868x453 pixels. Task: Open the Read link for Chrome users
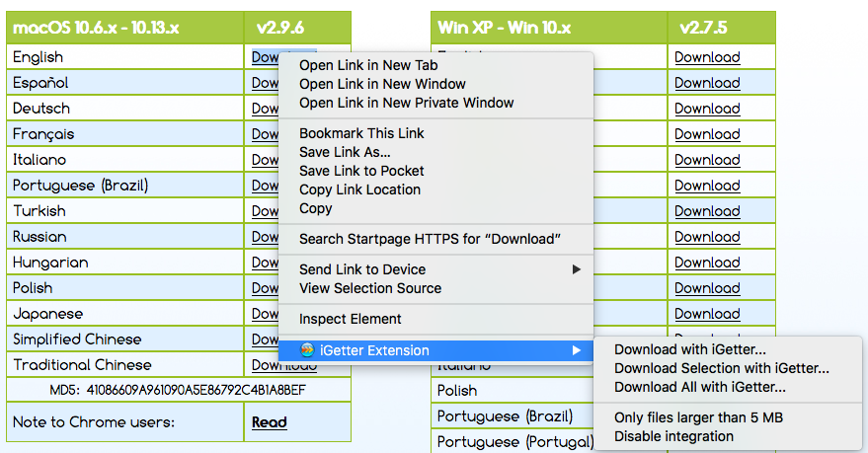click(x=269, y=422)
